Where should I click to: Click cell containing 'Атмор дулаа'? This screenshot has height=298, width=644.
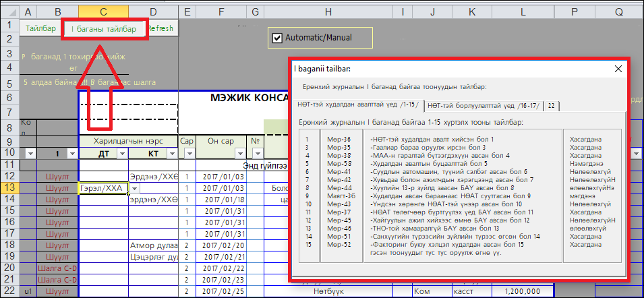point(153,245)
